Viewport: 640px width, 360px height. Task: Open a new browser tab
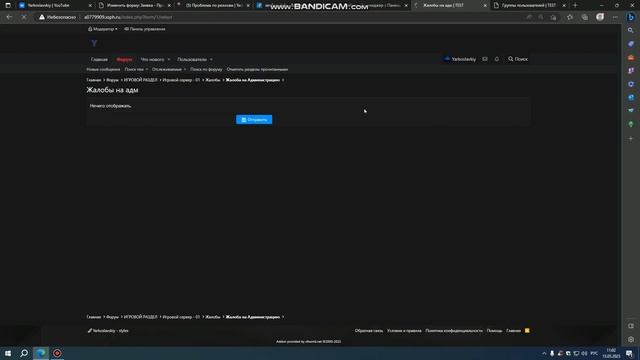pyautogui.click(x=576, y=5)
